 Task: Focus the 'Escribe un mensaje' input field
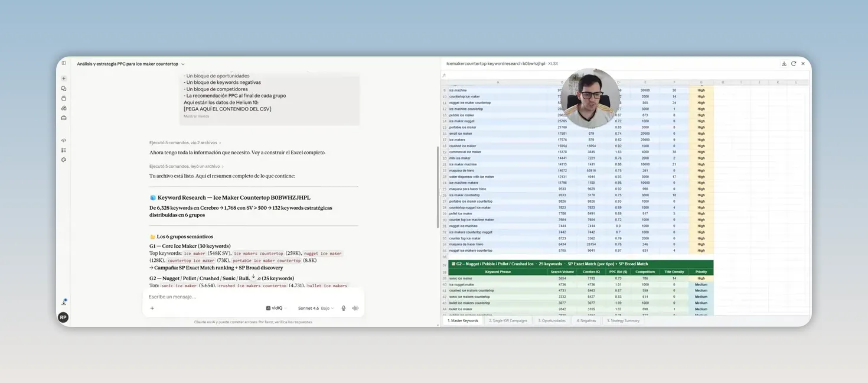[254, 297]
